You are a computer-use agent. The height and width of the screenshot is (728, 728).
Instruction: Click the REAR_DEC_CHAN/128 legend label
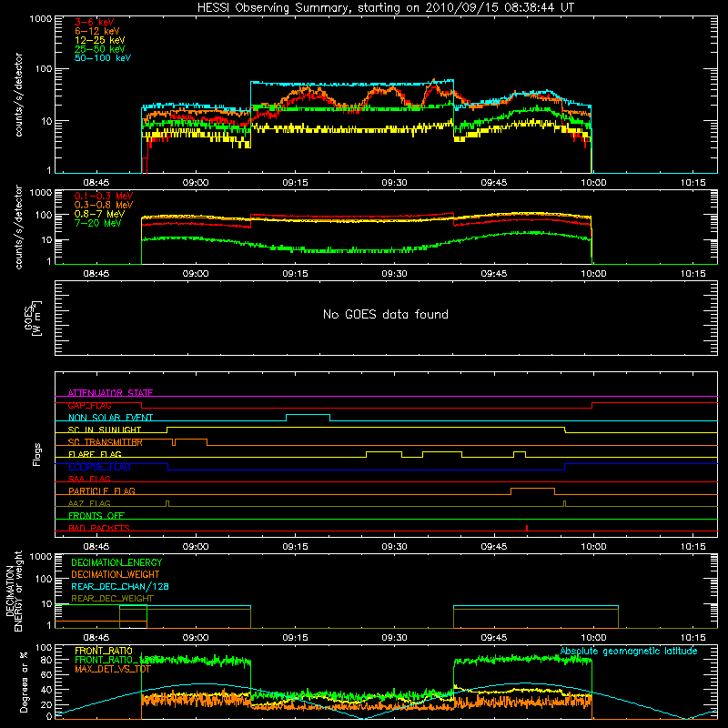coord(120,586)
